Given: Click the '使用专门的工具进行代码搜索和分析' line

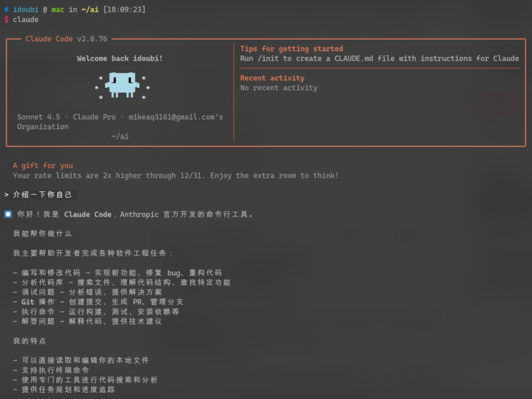Looking at the screenshot, I should coord(86,380).
